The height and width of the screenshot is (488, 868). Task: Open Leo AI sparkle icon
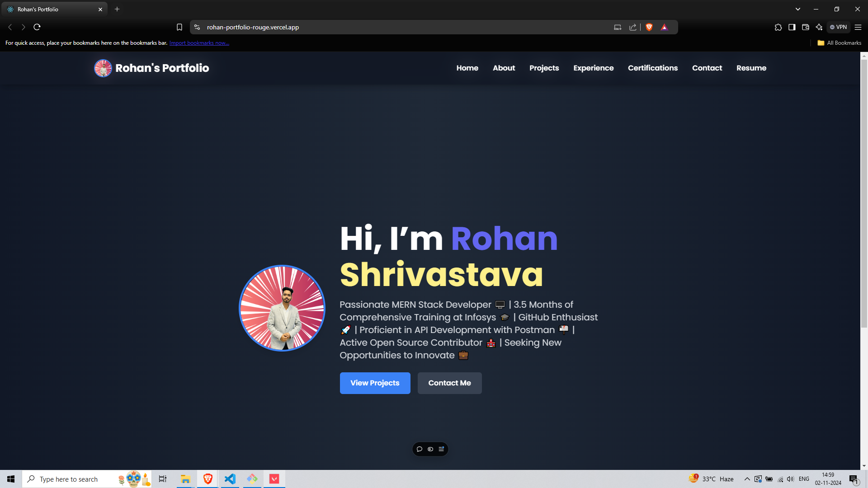click(x=819, y=27)
